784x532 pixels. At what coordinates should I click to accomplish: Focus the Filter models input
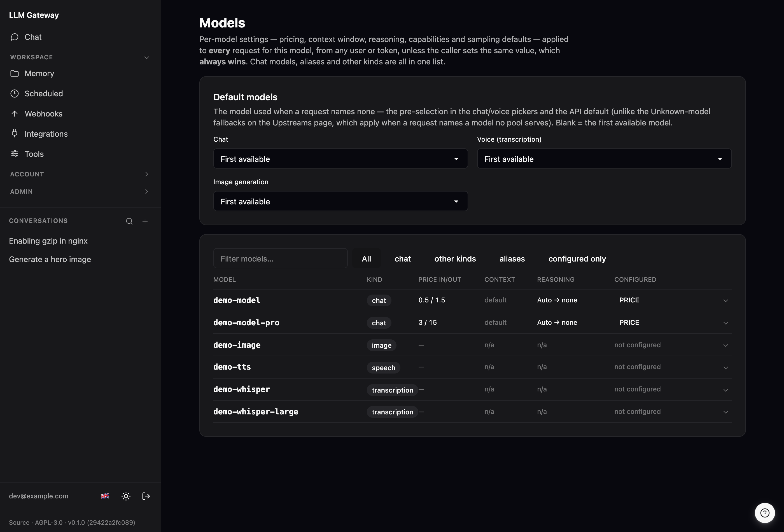point(280,258)
